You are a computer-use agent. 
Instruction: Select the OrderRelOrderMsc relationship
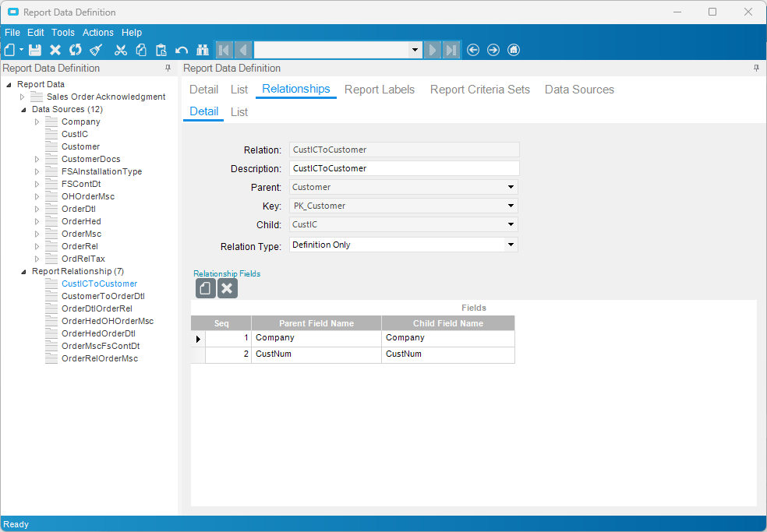100,358
